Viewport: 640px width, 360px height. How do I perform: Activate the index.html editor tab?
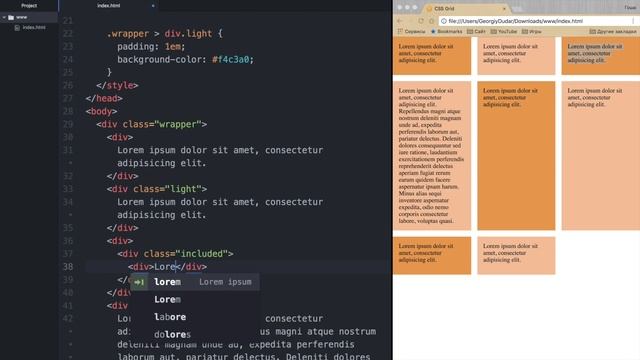coord(109,6)
